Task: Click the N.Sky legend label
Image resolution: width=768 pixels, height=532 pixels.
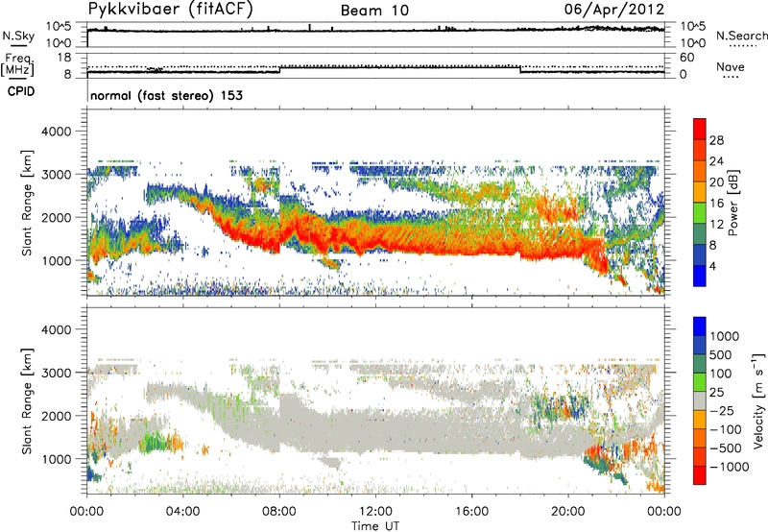Action: [x=18, y=36]
